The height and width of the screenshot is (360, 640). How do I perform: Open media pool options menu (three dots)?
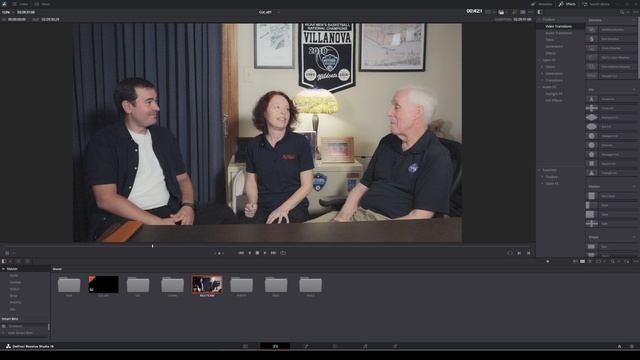pyautogui.click(x=636, y=261)
